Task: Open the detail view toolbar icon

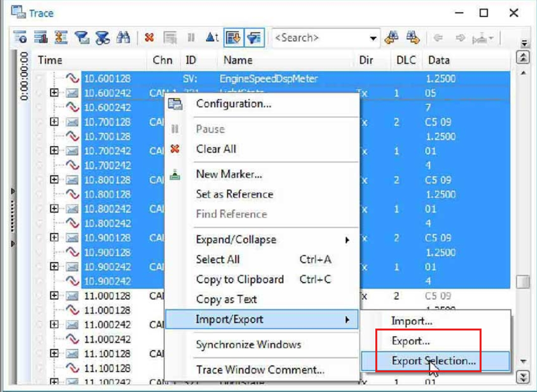Action: click(20, 37)
